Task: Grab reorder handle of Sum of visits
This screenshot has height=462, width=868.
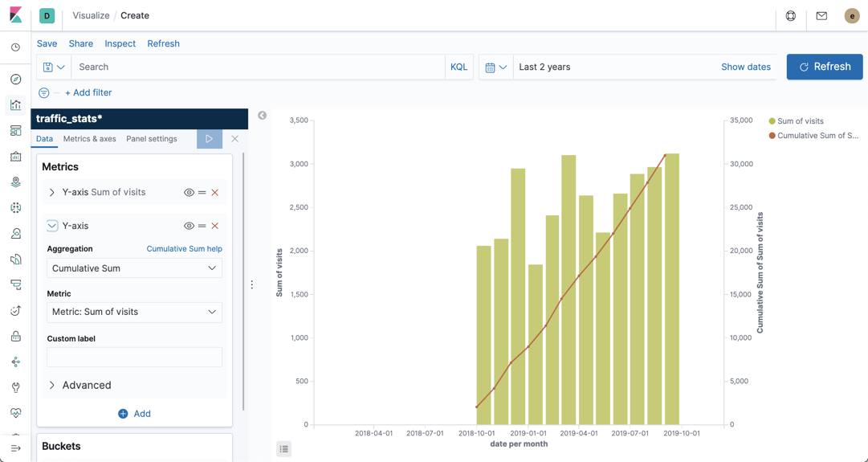Action: click(202, 193)
